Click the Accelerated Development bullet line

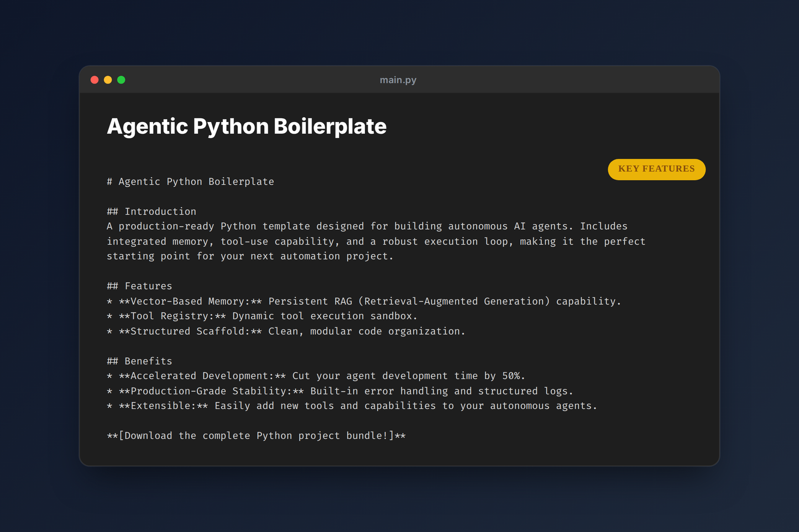click(316, 376)
